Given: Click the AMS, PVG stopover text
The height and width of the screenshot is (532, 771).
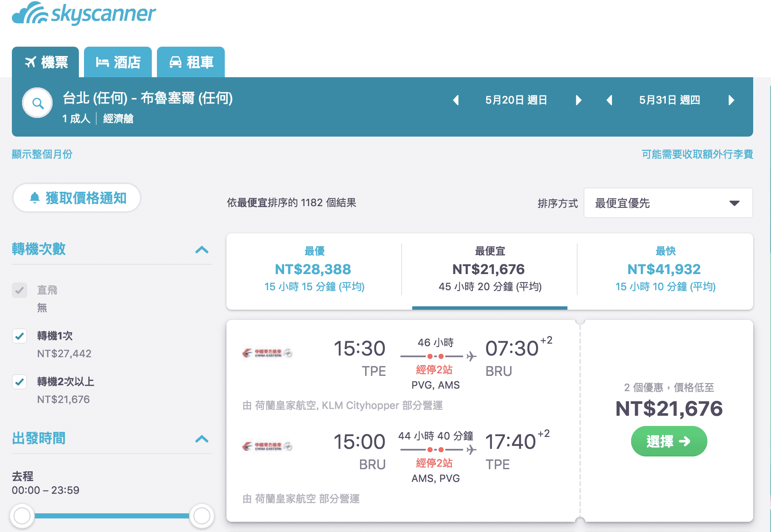Looking at the screenshot, I should pyautogui.click(x=436, y=478).
